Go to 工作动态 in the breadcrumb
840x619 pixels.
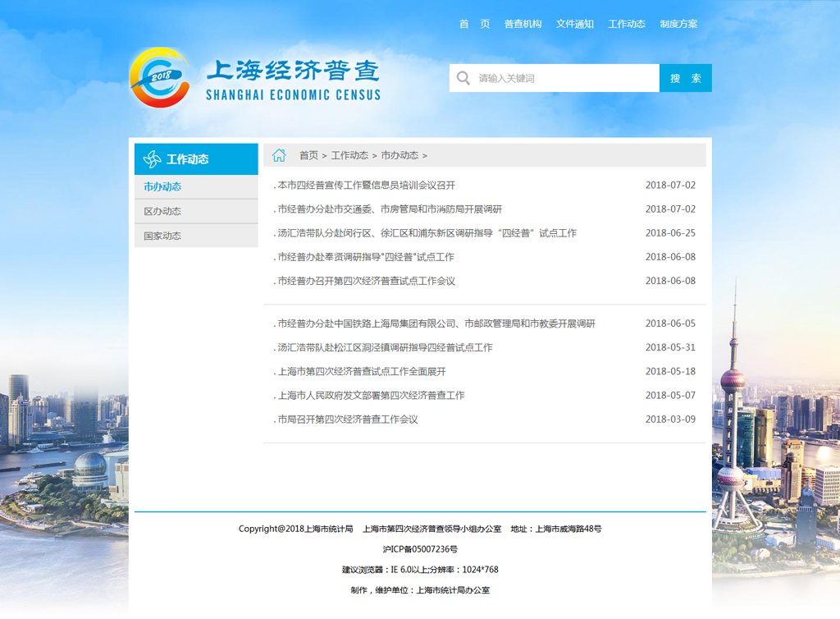click(349, 155)
